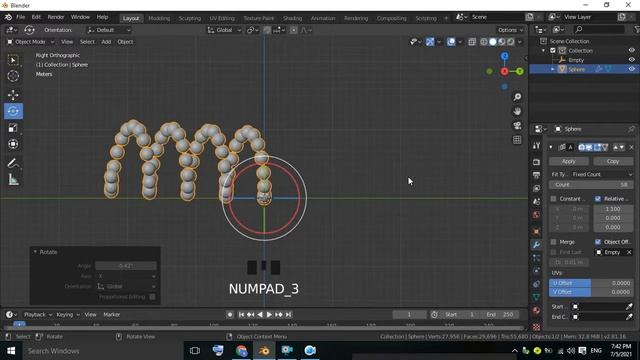
Task: Switch to the Animation workspace tab
Action: [x=323, y=18]
